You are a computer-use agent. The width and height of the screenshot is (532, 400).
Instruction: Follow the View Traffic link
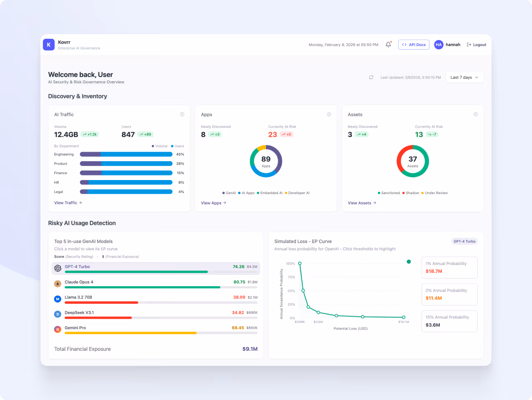click(68, 203)
